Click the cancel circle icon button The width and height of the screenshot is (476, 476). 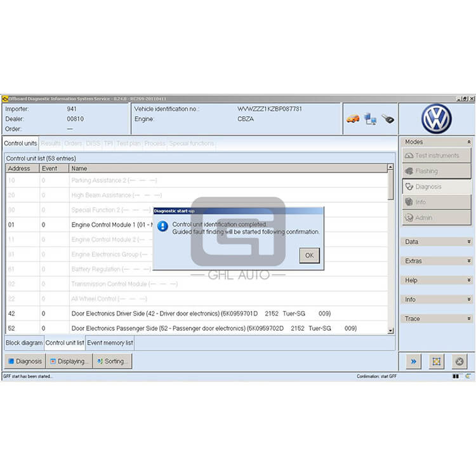[x=459, y=361]
